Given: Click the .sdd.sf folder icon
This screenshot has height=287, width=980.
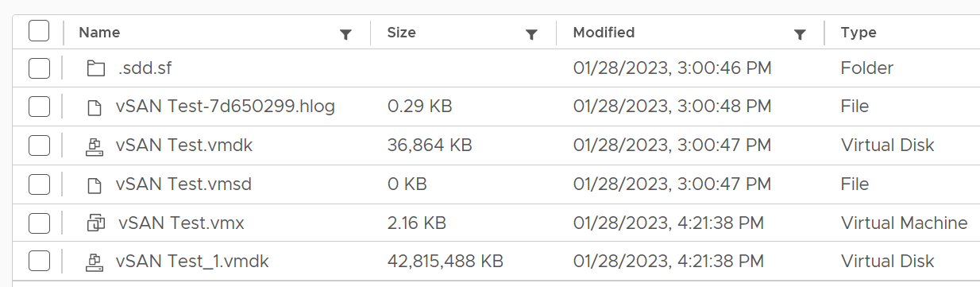Looking at the screenshot, I should point(95,68).
